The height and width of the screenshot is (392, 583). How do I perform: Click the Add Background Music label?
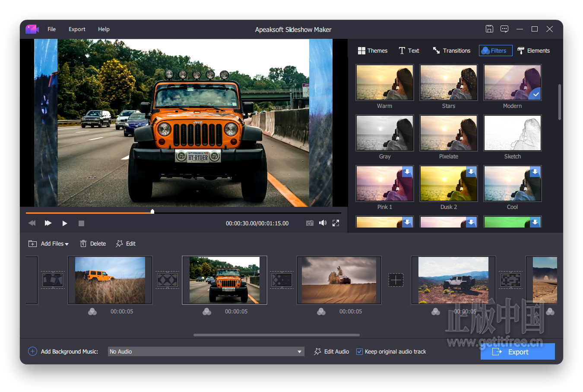70,351
